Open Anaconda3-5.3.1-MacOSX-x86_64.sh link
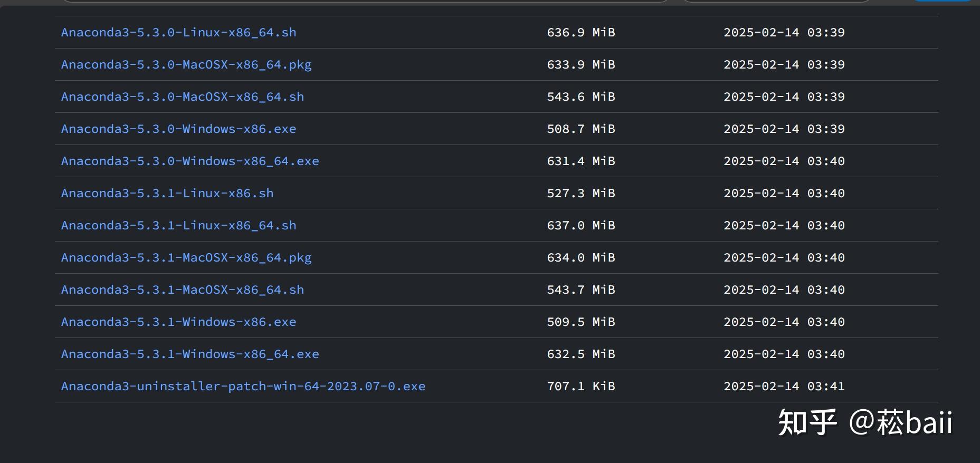The height and width of the screenshot is (463, 980). coord(183,290)
